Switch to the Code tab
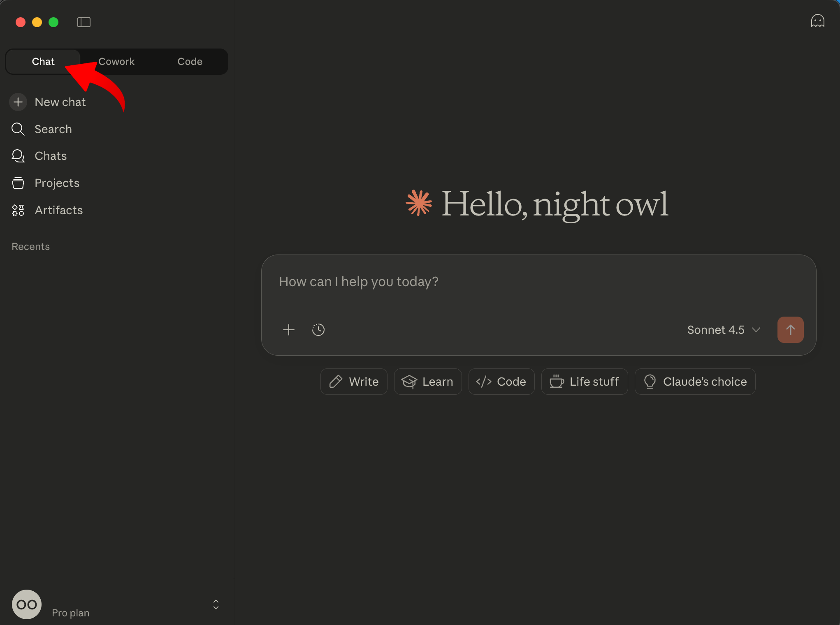Viewport: 840px width, 625px height. tap(190, 62)
